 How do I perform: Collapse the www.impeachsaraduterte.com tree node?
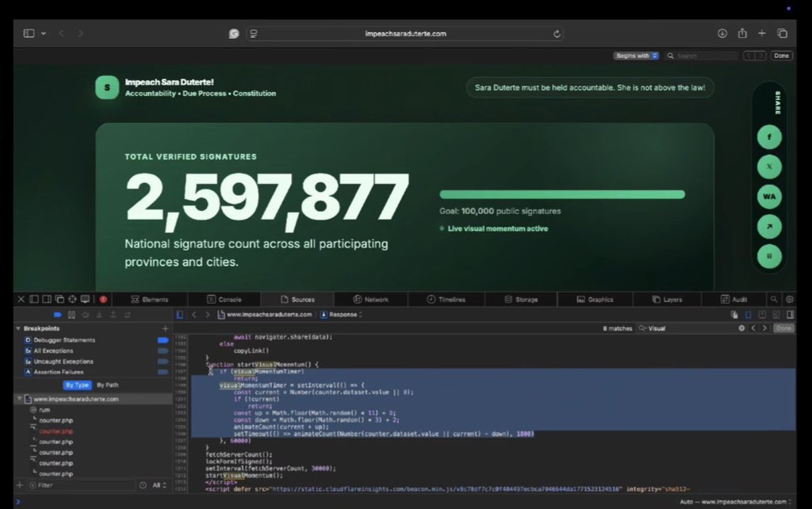(20, 399)
